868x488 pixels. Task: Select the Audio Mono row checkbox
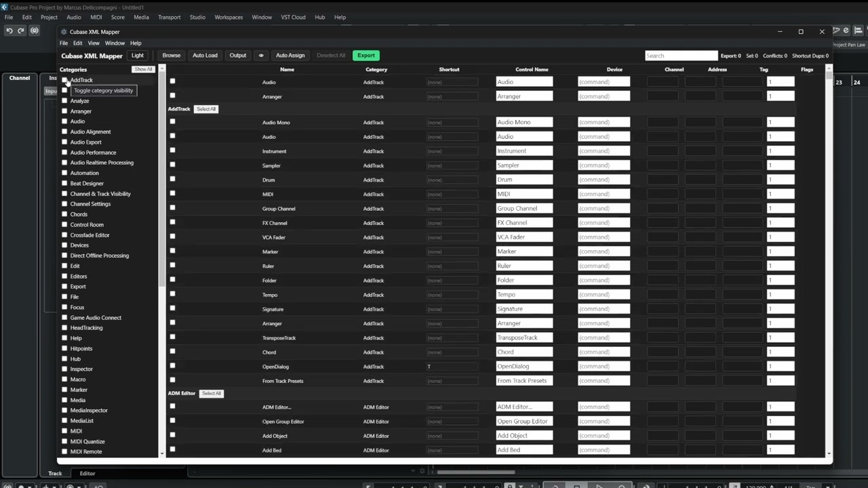coord(172,121)
